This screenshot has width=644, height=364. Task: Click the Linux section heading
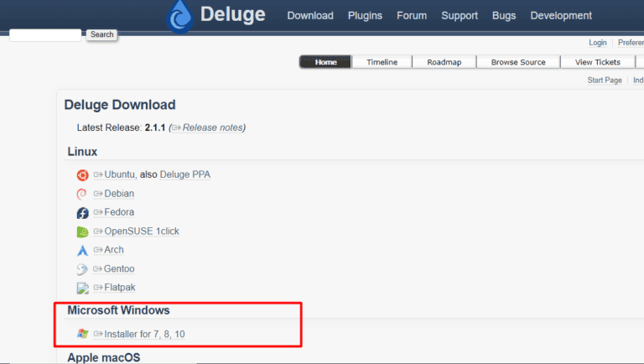(x=82, y=152)
